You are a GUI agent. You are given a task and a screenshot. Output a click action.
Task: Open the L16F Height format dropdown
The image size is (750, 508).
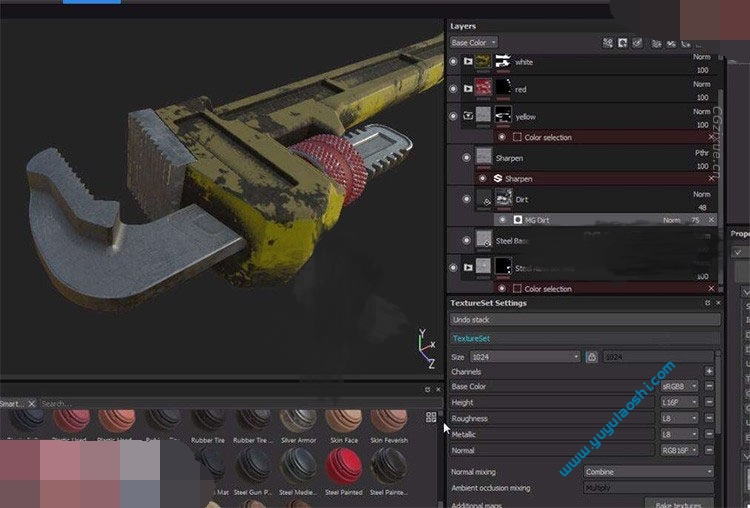click(679, 402)
